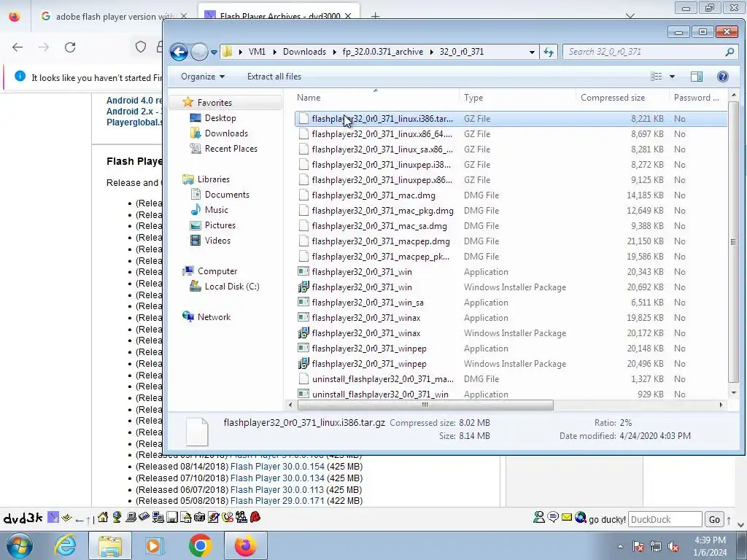Select the flashplayer32_0r0_371_mac_pkg.dmg file

[x=382, y=211]
